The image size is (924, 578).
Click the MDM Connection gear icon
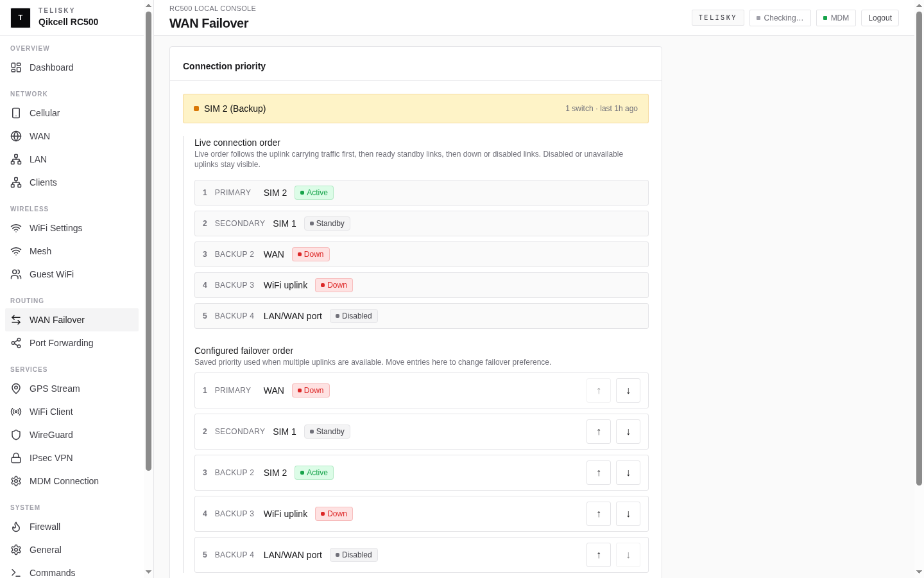click(16, 481)
